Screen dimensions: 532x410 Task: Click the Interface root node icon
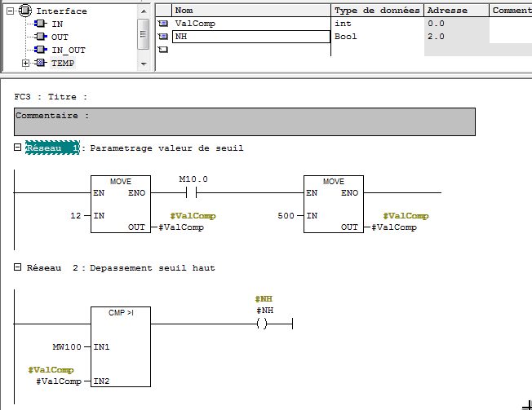(x=24, y=11)
